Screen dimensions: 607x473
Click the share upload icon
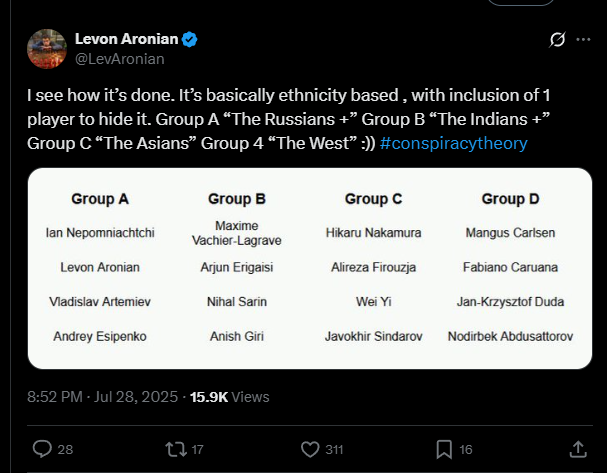(578, 448)
